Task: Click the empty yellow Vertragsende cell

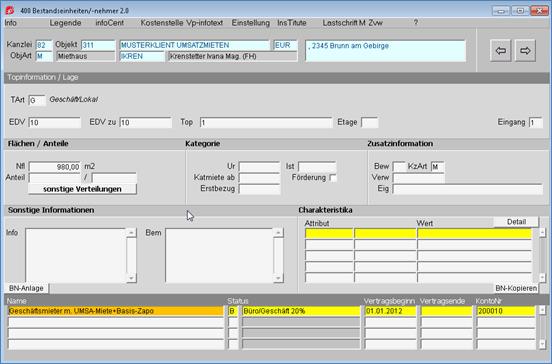Action: pos(446,311)
